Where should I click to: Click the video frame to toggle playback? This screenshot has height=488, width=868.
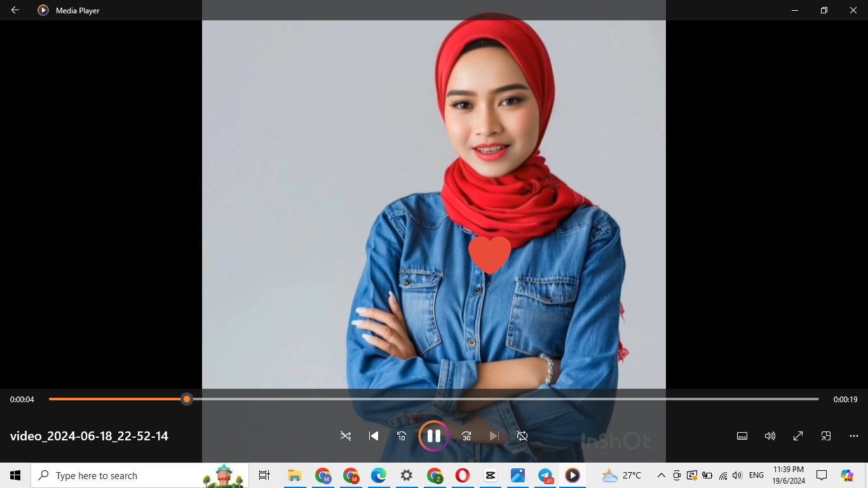coord(434,203)
